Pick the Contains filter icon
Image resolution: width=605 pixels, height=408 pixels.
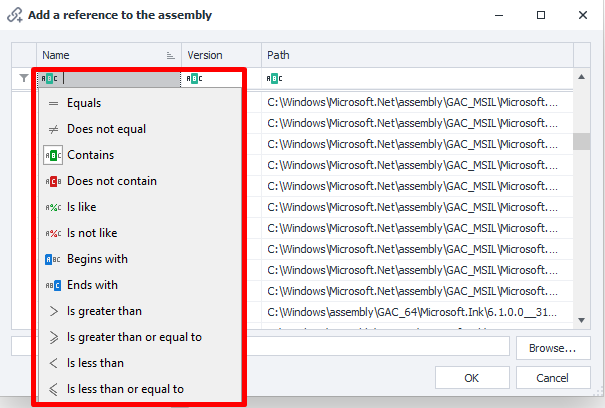click(x=54, y=155)
